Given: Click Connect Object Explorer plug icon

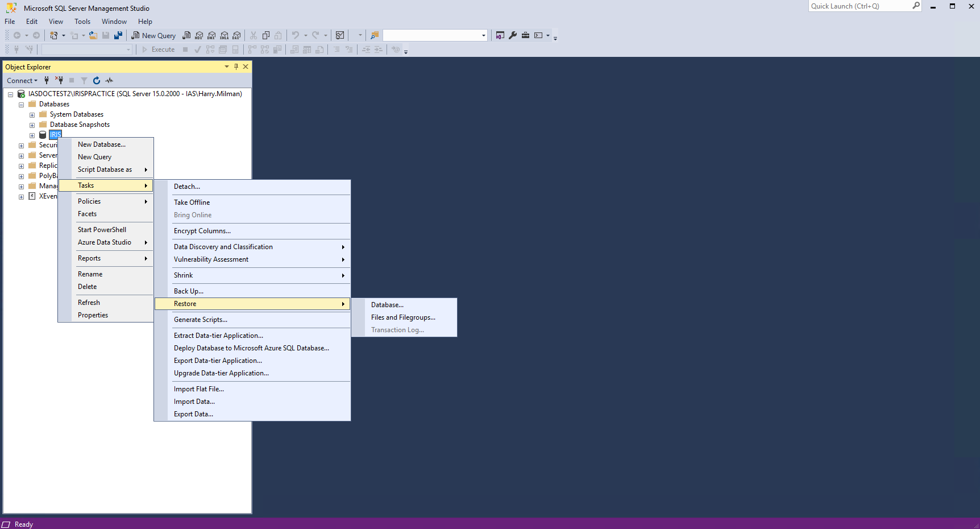Looking at the screenshot, I should 47,80.
